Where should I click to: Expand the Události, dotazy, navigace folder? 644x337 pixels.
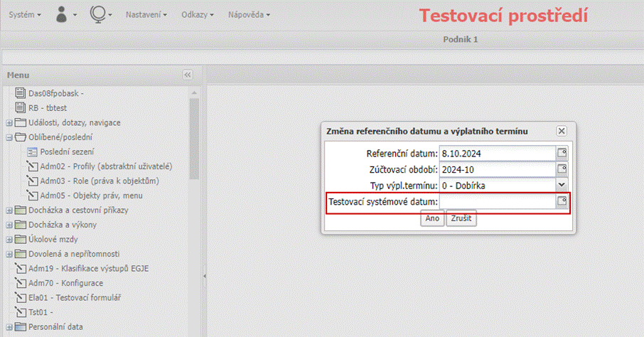9,123
